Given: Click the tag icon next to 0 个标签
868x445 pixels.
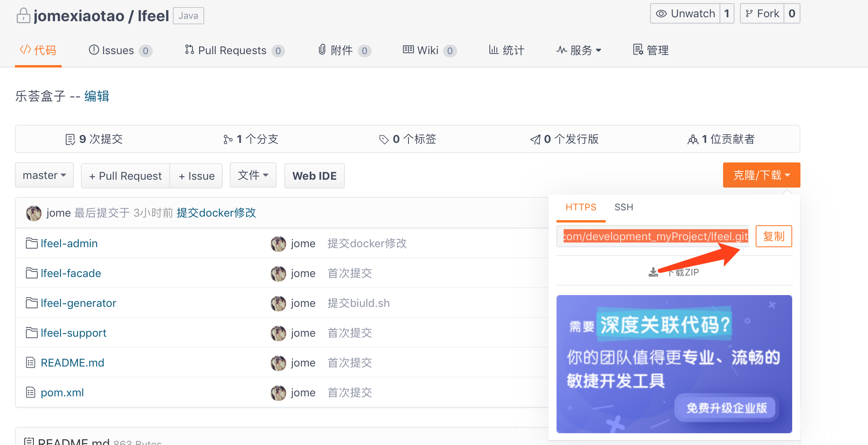Looking at the screenshot, I should pyautogui.click(x=384, y=139).
